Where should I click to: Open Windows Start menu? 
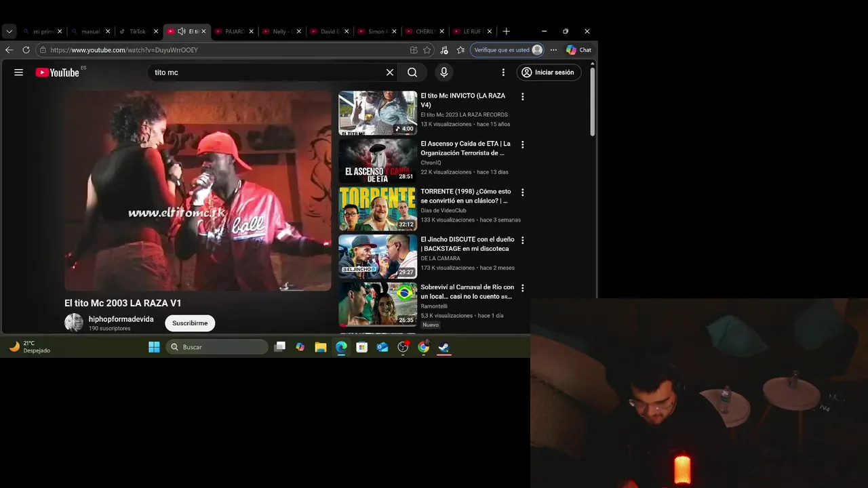tap(154, 347)
